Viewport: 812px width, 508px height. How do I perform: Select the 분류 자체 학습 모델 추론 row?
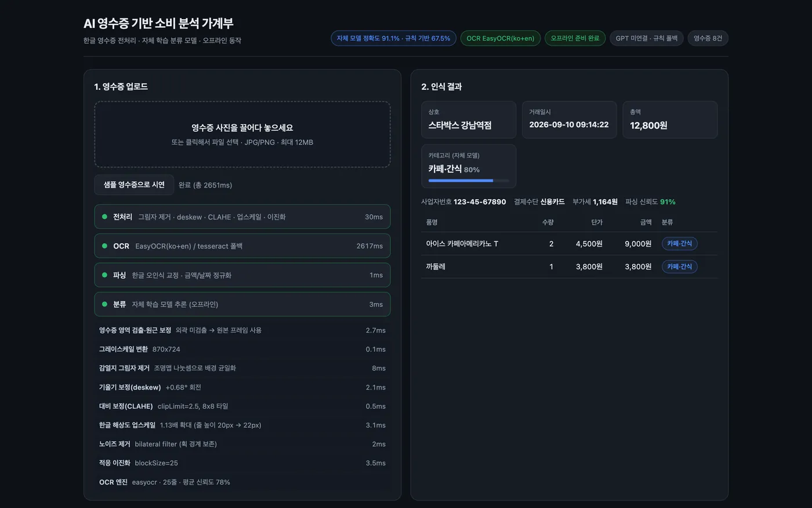click(242, 304)
